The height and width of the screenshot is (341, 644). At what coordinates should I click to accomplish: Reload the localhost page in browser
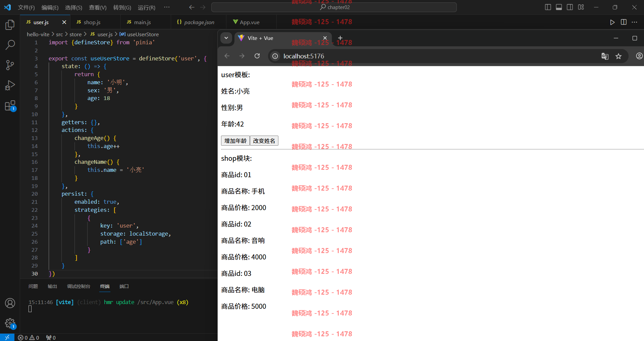[257, 56]
